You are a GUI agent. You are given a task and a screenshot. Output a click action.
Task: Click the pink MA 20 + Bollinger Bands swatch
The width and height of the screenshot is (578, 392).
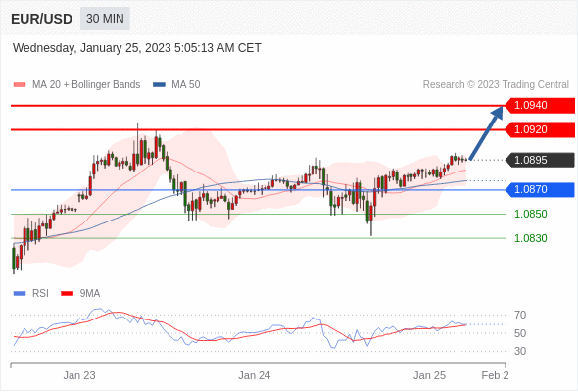point(20,85)
